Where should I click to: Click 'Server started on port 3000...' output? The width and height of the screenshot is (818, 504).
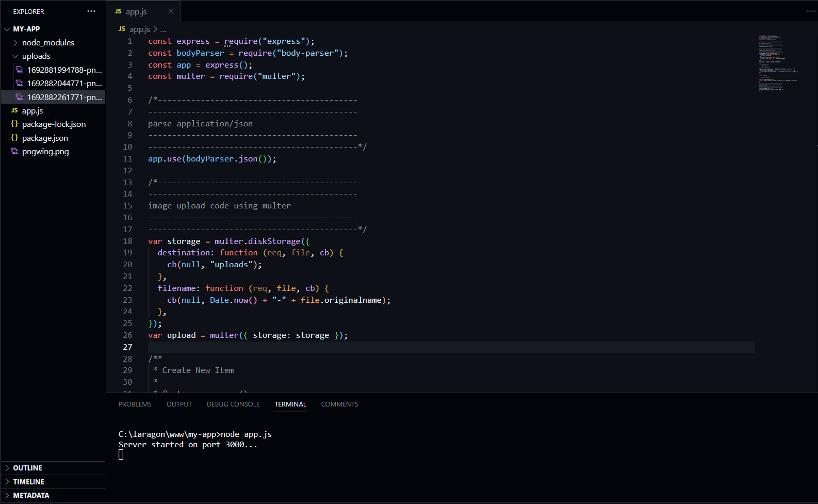click(188, 445)
